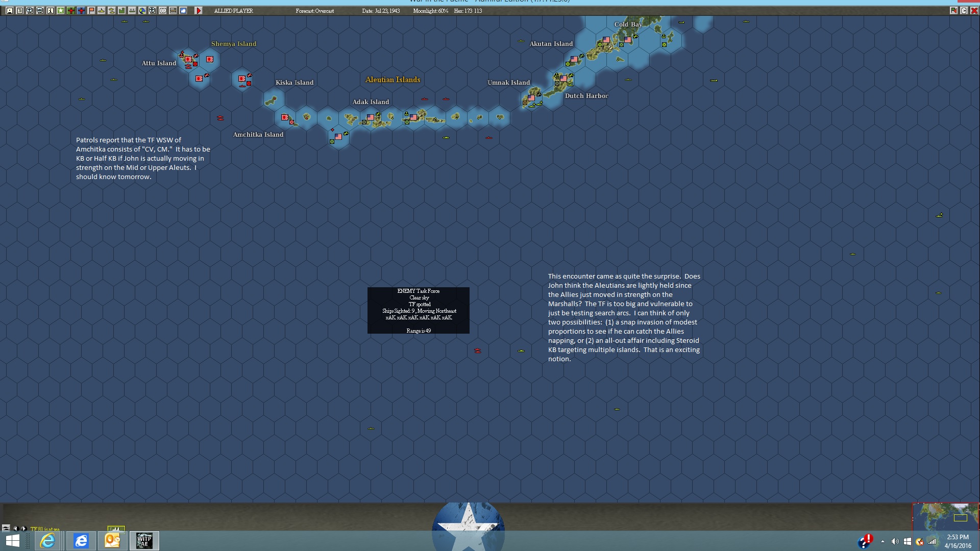Viewport: 980px width, 551px height.
Task: Click the 'Attu Island' map label
Action: 159,63
